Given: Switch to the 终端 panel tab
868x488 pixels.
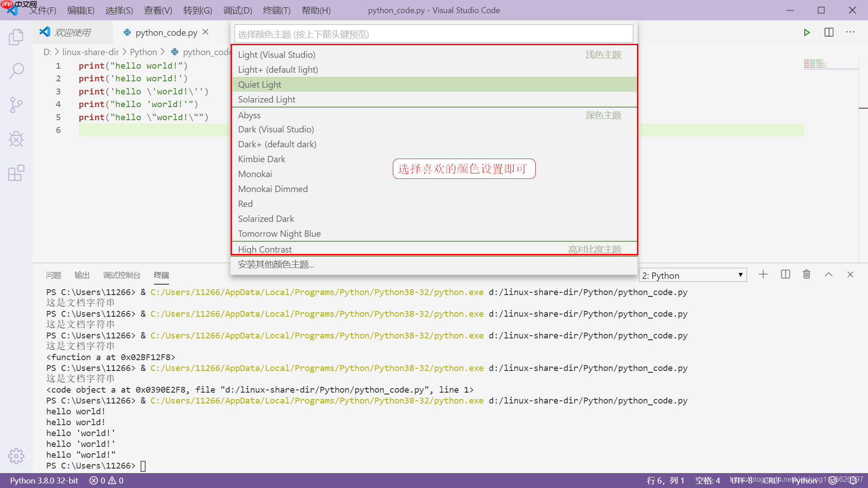Looking at the screenshot, I should point(161,275).
